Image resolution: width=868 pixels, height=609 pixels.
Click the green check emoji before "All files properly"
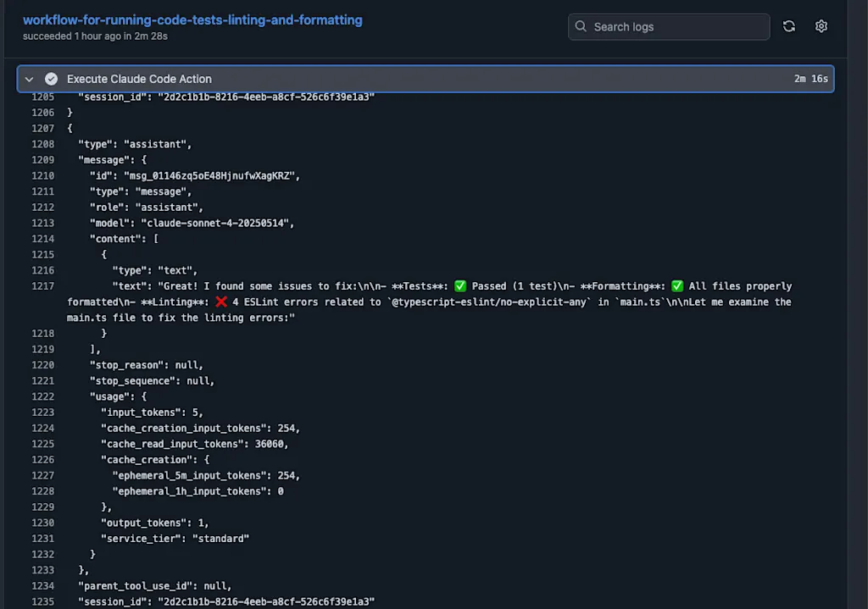coord(677,286)
